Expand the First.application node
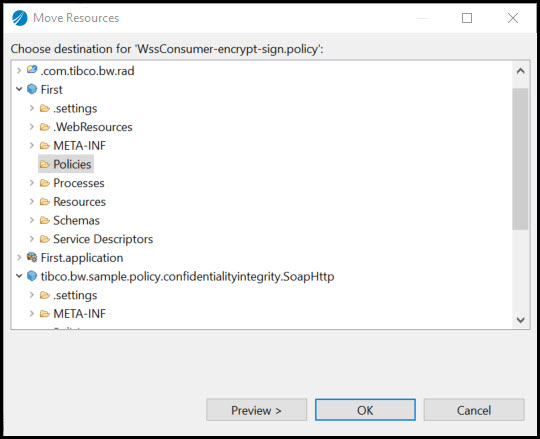The width and height of the screenshot is (540, 439). pos(19,257)
